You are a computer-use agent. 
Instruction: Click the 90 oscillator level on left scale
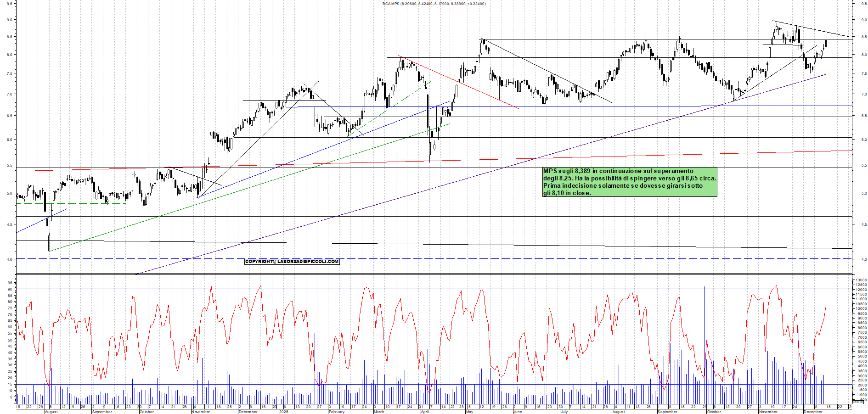[x=10, y=290]
